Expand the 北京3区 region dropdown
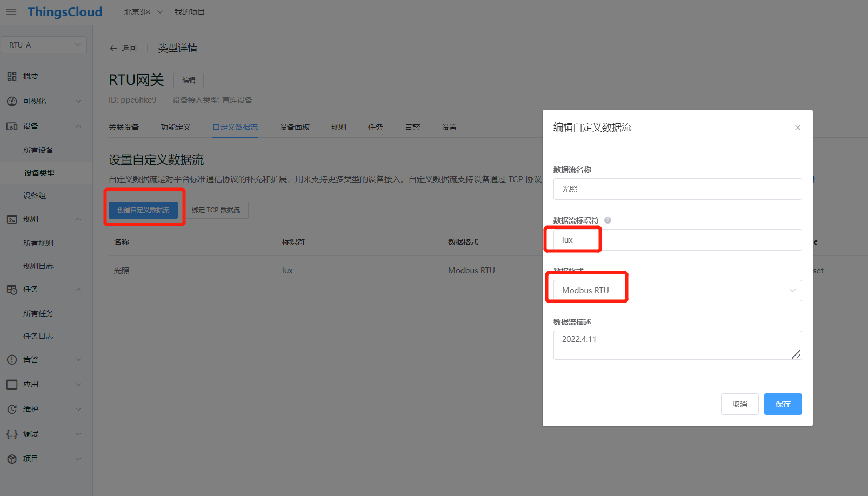The height and width of the screenshot is (496, 868). coord(142,11)
